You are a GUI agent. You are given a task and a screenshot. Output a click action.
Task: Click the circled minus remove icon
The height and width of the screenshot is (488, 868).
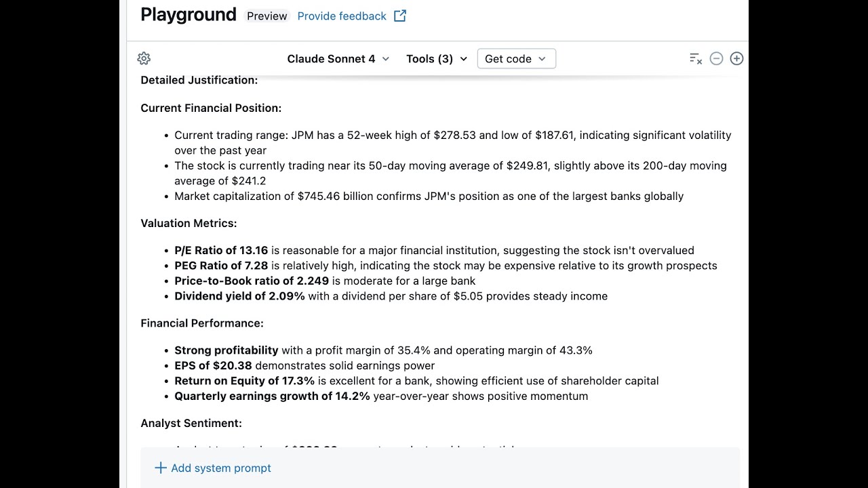716,58
